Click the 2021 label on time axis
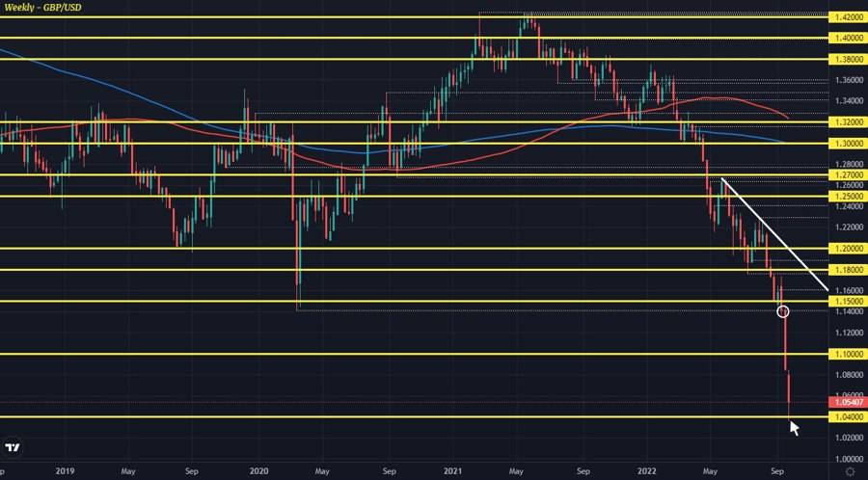Viewport: 868px width, 480px height. (x=453, y=471)
